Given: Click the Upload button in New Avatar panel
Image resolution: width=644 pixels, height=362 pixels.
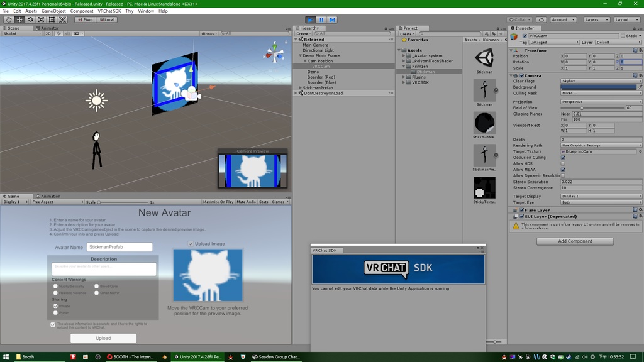Looking at the screenshot, I should pos(103,337).
